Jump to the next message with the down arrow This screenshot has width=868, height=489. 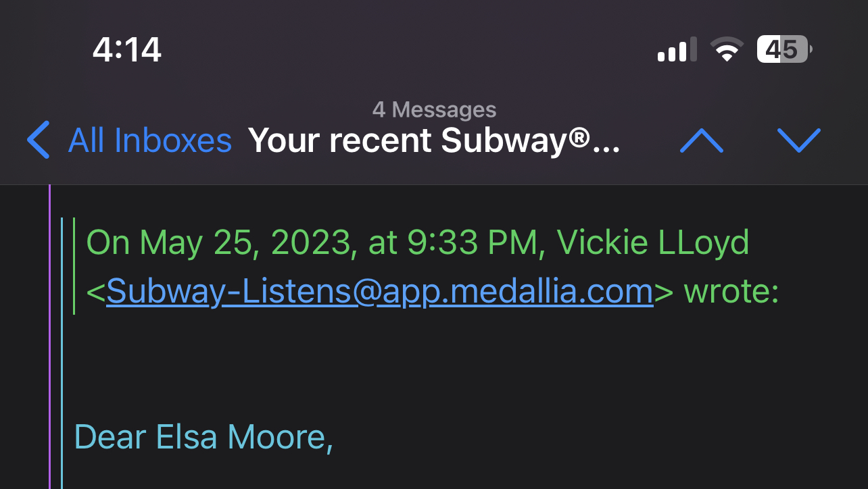[798, 140]
